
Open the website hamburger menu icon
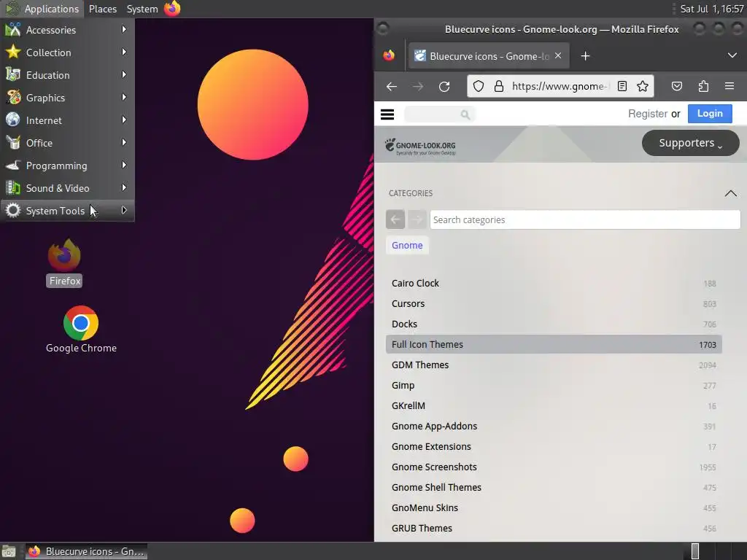click(x=387, y=114)
